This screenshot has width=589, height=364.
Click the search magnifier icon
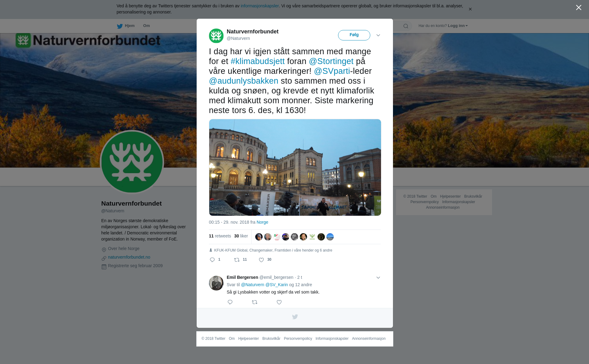pos(406,26)
